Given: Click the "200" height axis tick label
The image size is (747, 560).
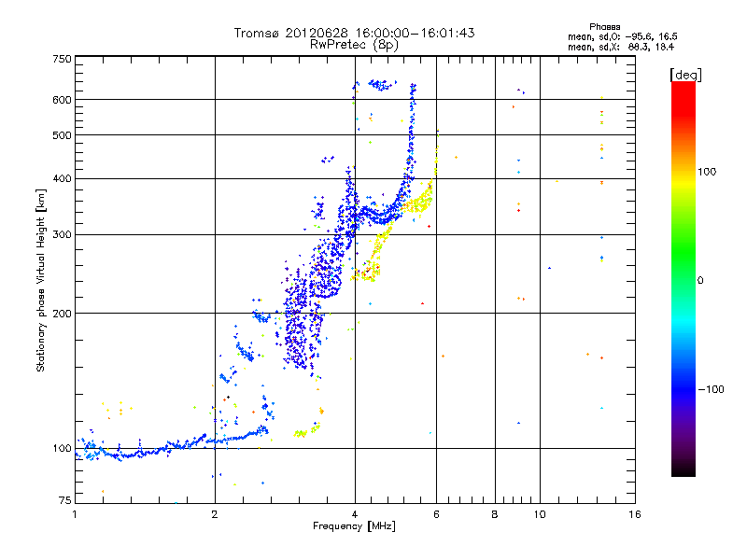Looking at the screenshot, I should [x=63, y=314].
